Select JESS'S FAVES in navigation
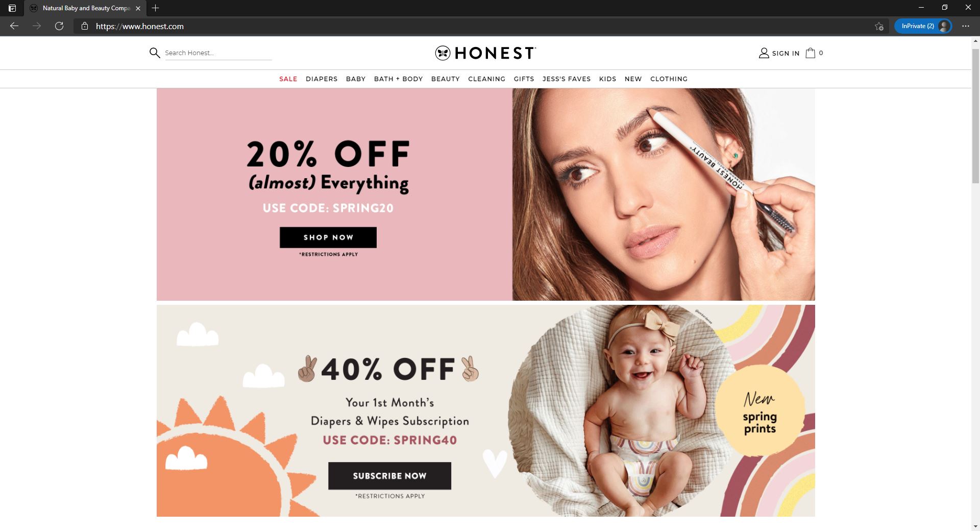This screenshot has height=531, width=980. (567, 79)
